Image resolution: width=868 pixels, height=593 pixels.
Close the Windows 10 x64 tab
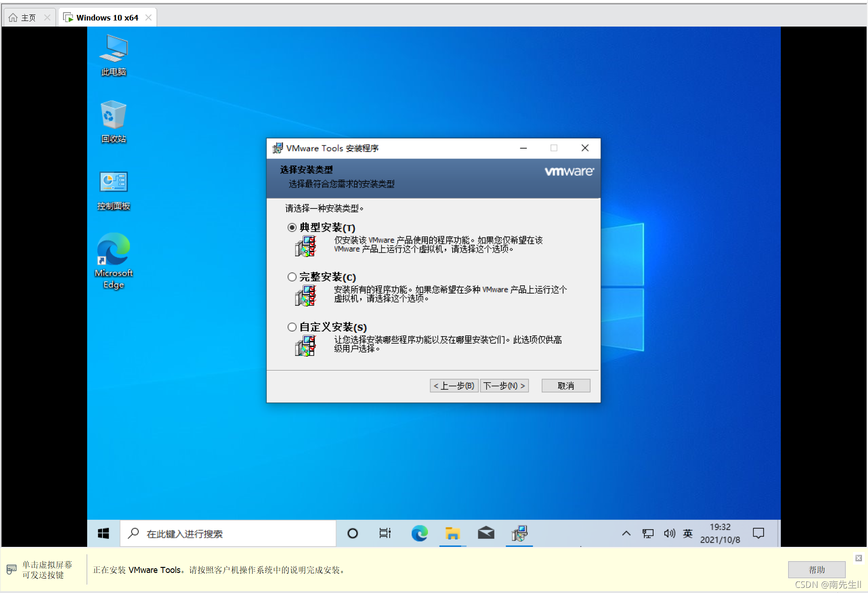(x=148, y=17)
